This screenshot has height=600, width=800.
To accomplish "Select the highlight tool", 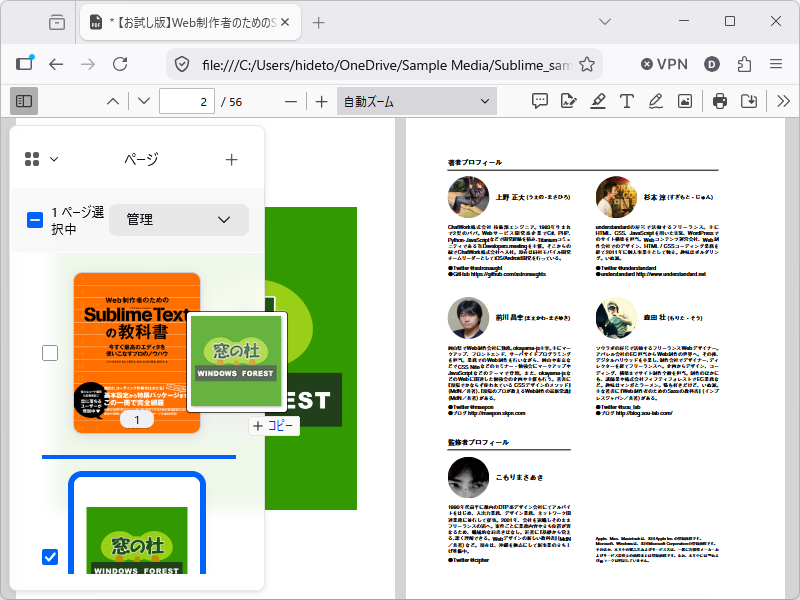I will coord(598,101).
